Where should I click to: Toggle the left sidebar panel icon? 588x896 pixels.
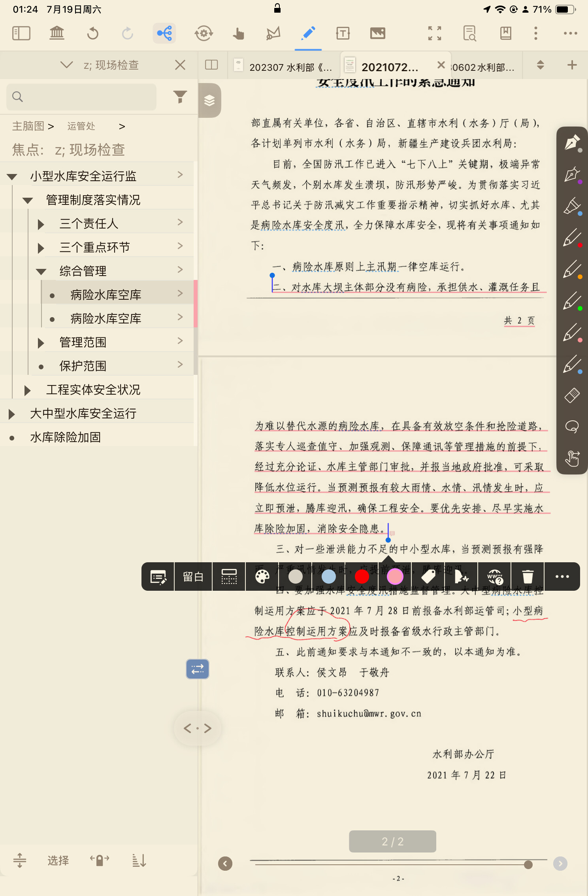click(x=21, y=33)
